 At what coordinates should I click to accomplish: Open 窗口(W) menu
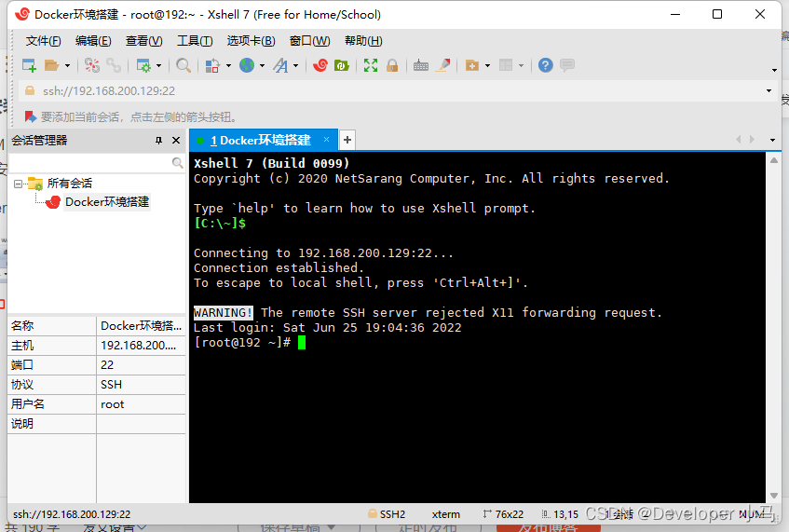[310, 41]
